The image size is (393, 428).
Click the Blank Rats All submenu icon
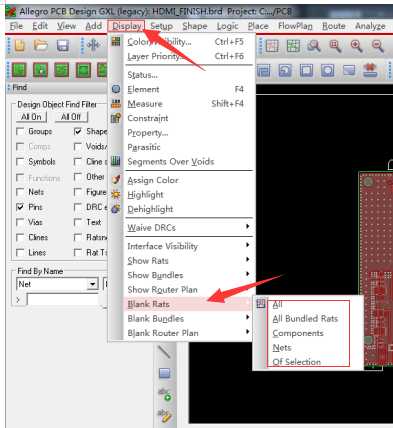pyautogui.click(x=261, y=303)
